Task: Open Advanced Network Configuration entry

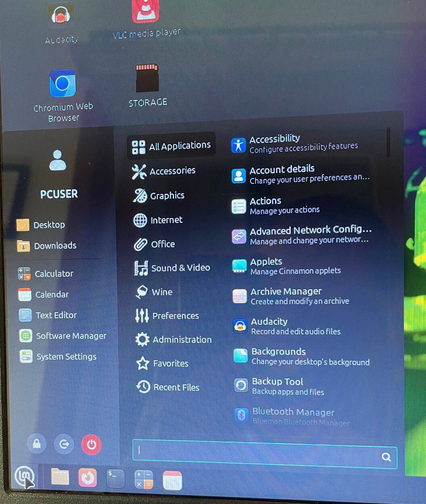Action: point(302,235)
